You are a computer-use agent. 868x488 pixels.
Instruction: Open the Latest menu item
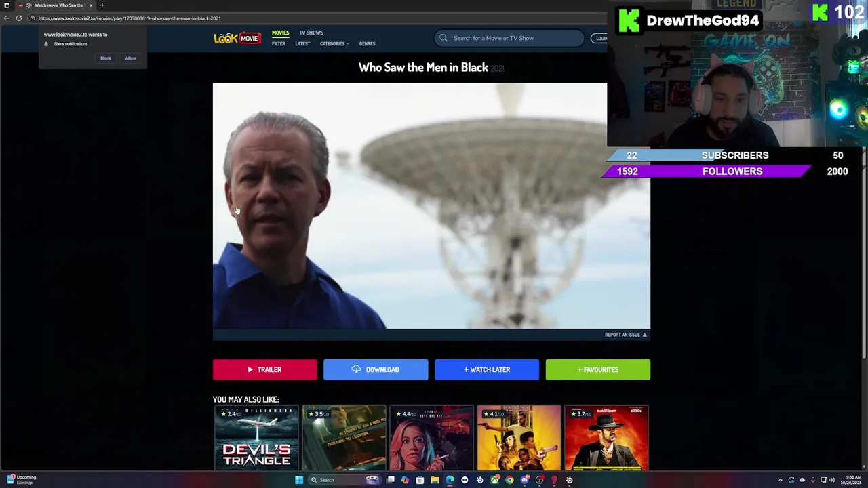[x=302, y=43]
